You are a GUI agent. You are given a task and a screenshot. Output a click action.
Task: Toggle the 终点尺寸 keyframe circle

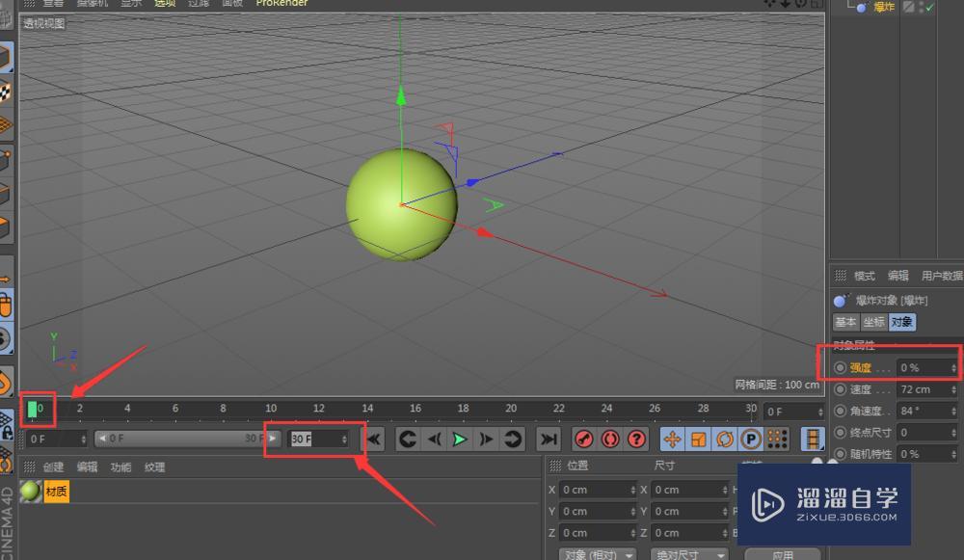[840, 432]
